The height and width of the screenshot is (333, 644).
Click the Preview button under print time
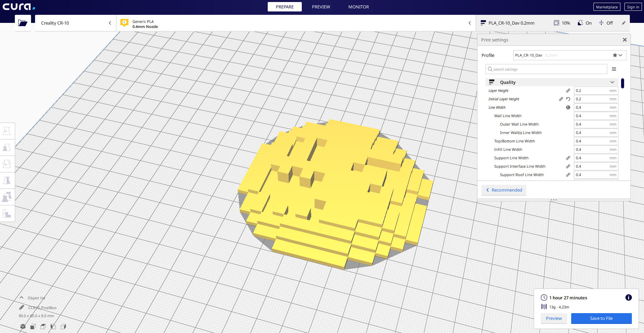point(554,318)
